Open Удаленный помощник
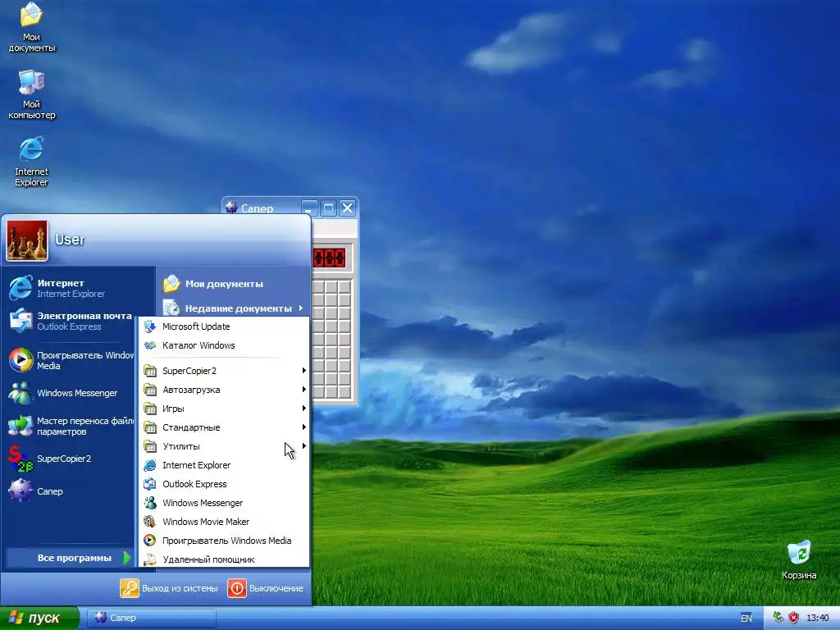The image size is (840, 630). pyautogui.click(x=224, y=559)
